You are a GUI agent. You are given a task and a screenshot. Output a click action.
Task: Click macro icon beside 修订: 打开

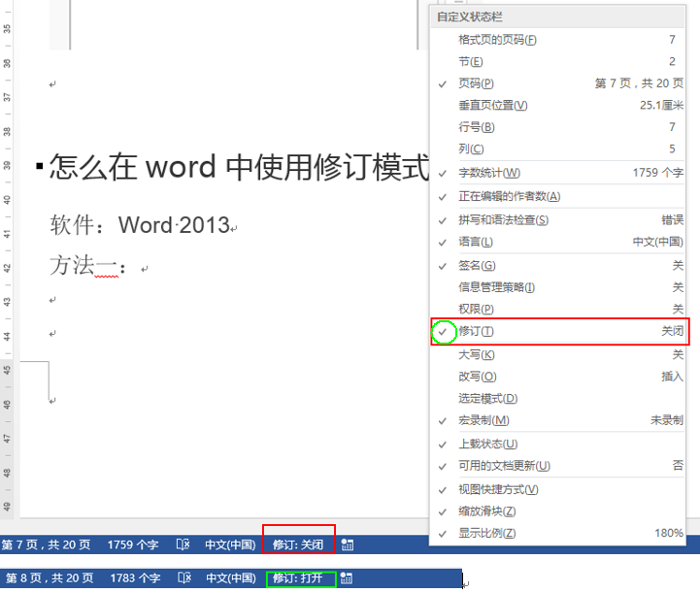pyautogui.click(x=346, y=578)
